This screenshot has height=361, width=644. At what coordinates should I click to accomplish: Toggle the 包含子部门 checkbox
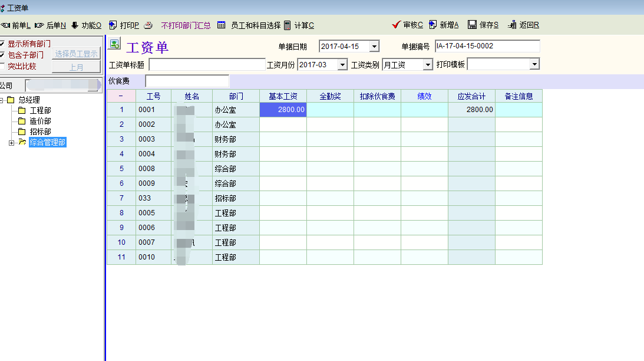[2, 55]
